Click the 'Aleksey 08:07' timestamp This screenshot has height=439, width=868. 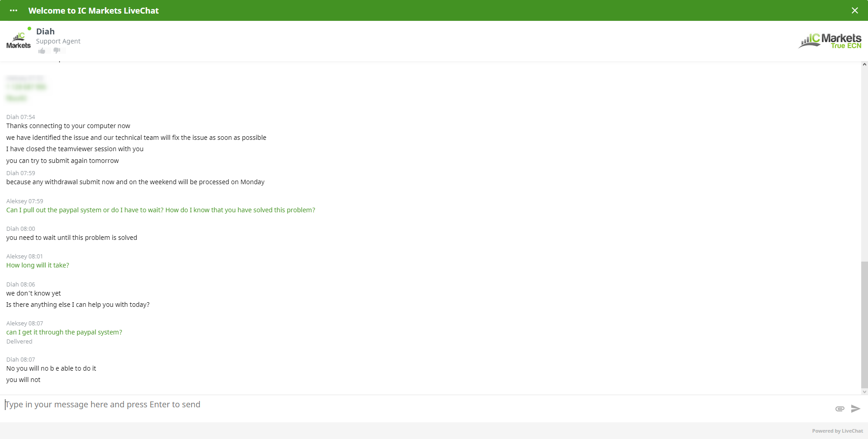point(25,323)
